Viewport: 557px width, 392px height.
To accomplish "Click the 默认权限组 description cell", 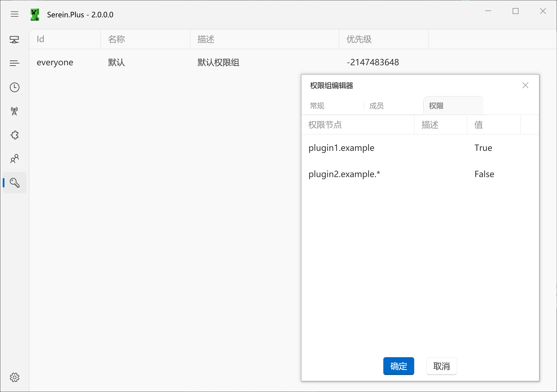I will click(x=218, y=62).
